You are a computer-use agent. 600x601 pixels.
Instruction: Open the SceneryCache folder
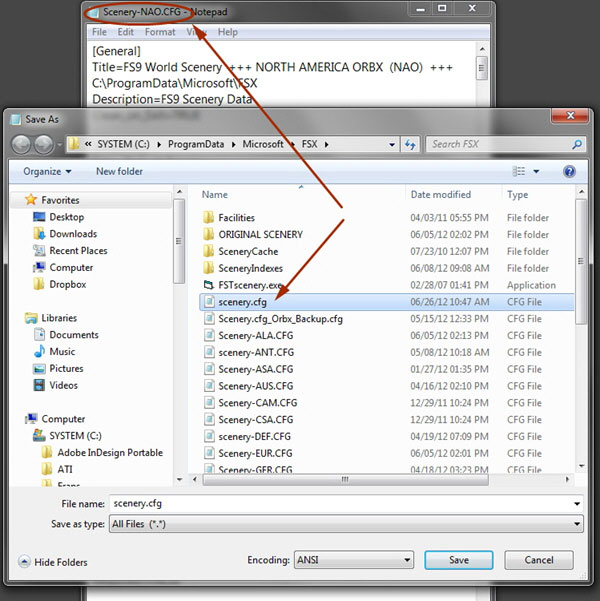(247, 251)
